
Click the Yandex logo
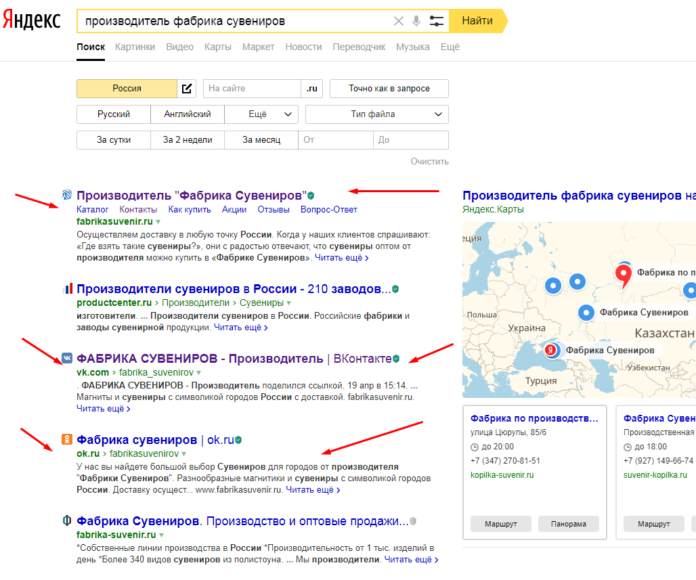click(31, 20)
